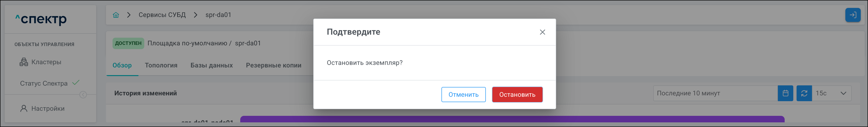Click the Спектр logo
This screenshot has width=868, height=127.
41,19
